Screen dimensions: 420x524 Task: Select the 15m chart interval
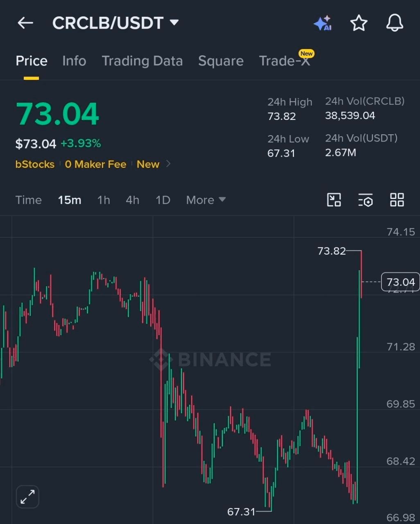point(70,200)
